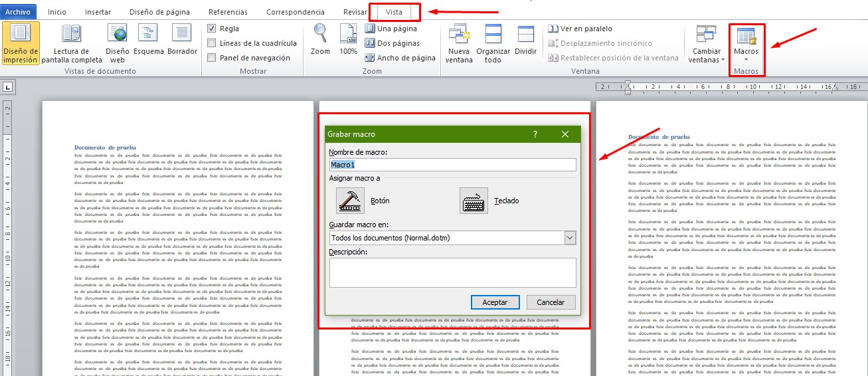Uncheck the Regla checkbox
868x376 pixels.
211,29
